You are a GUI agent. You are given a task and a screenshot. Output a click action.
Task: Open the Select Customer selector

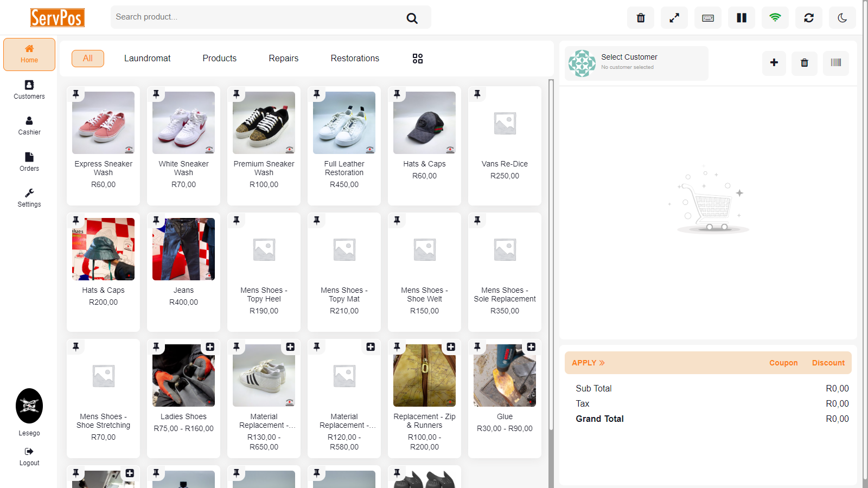coord(636,63)
